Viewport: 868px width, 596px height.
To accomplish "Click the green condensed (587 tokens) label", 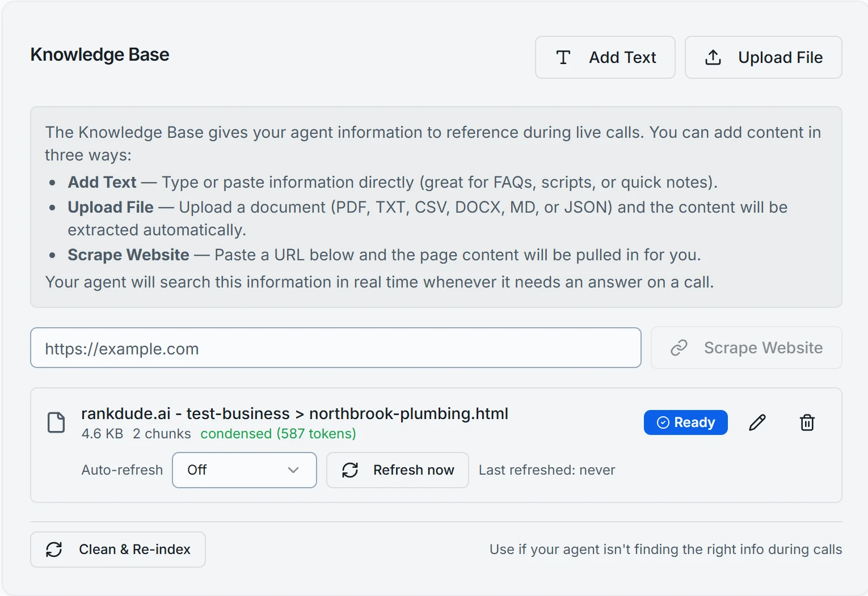I will [x=278, y=434].
